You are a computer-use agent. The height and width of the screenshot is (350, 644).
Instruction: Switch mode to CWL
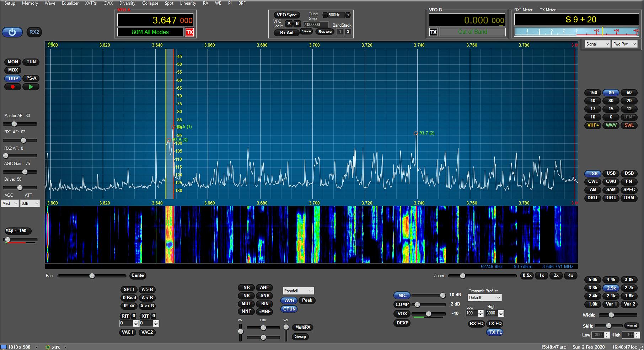tap(593, 181)
